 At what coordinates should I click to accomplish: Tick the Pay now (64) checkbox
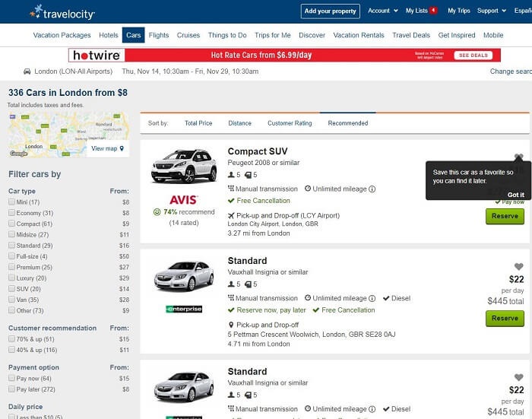pos(11,378)
